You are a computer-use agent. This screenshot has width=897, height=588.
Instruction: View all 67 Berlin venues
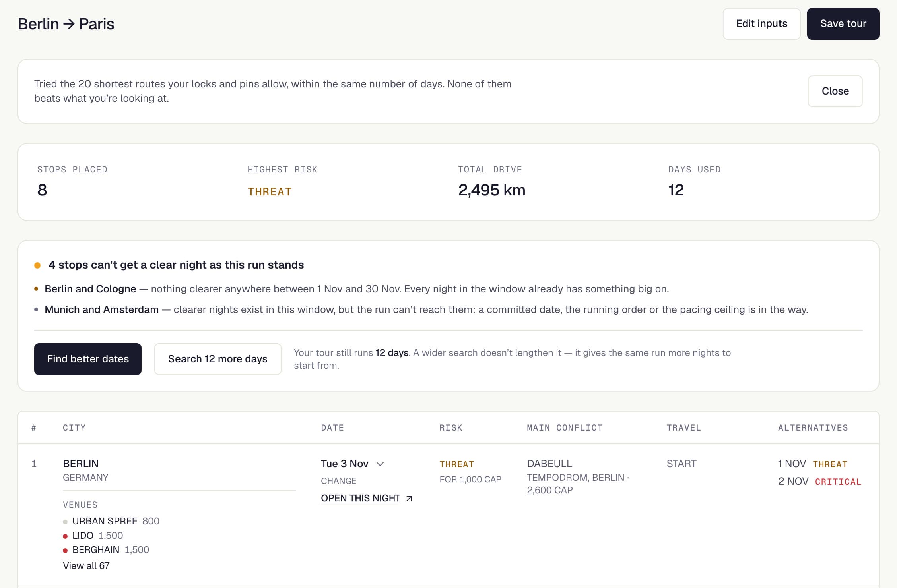pyautogui.click(x=86, y=566)
